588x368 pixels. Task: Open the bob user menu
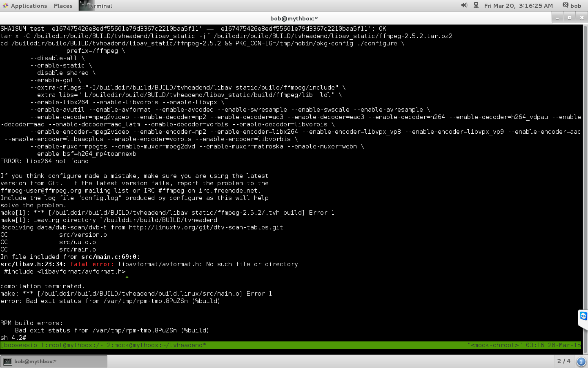tap(576, 6)
